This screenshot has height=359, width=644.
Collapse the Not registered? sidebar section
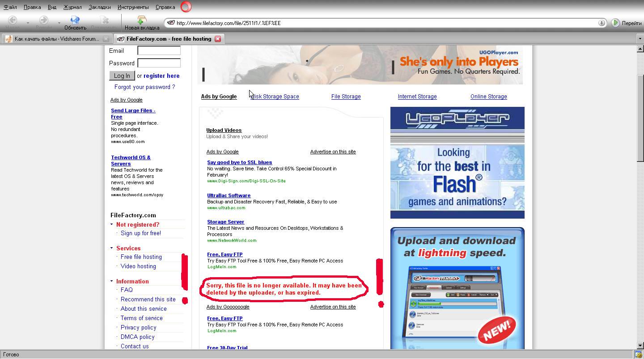(112, 224)
